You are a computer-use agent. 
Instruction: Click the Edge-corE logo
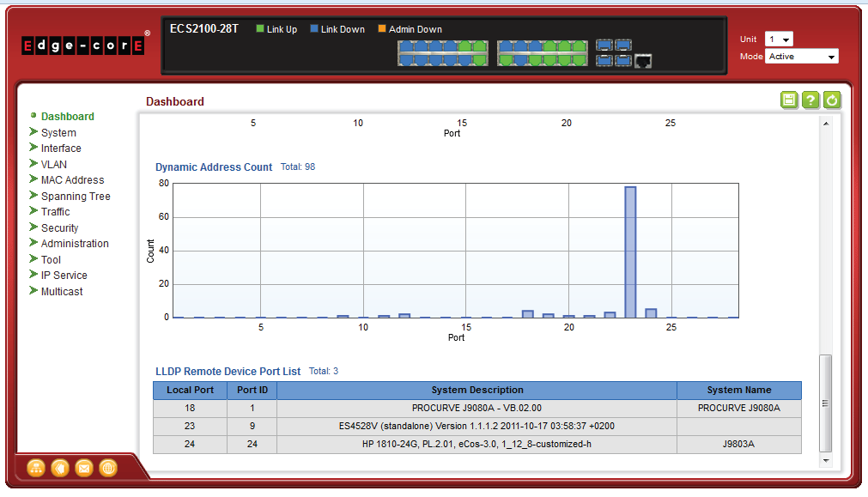click(x=83, y=45)
